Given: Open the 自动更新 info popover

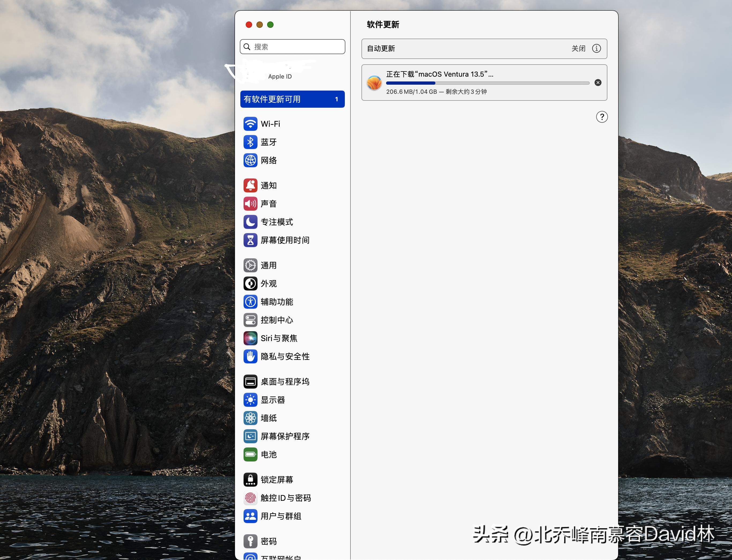Looking at the screenshot, I should tap(597, 49).
